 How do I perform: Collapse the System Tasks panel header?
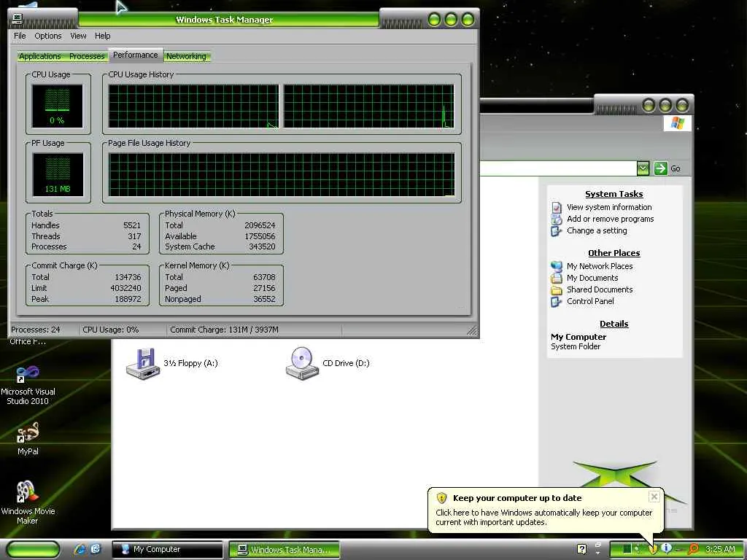614,194
